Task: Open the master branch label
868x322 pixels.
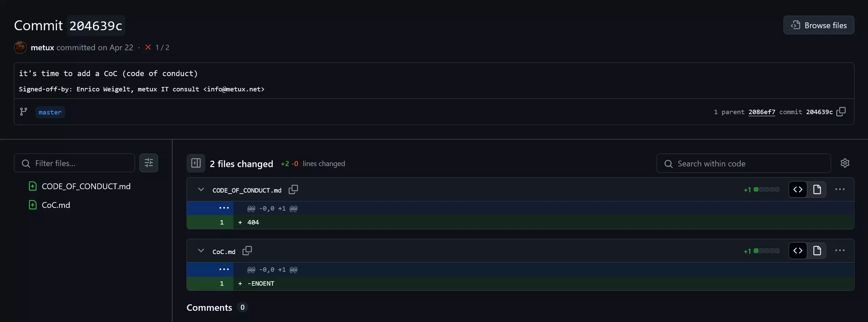Action: click(50, 112)
